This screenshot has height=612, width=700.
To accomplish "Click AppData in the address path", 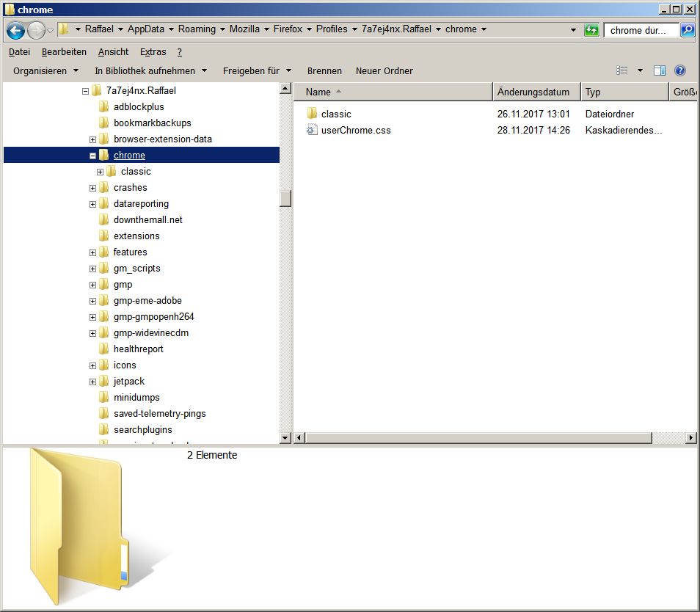I will click(x=145, y=29).
